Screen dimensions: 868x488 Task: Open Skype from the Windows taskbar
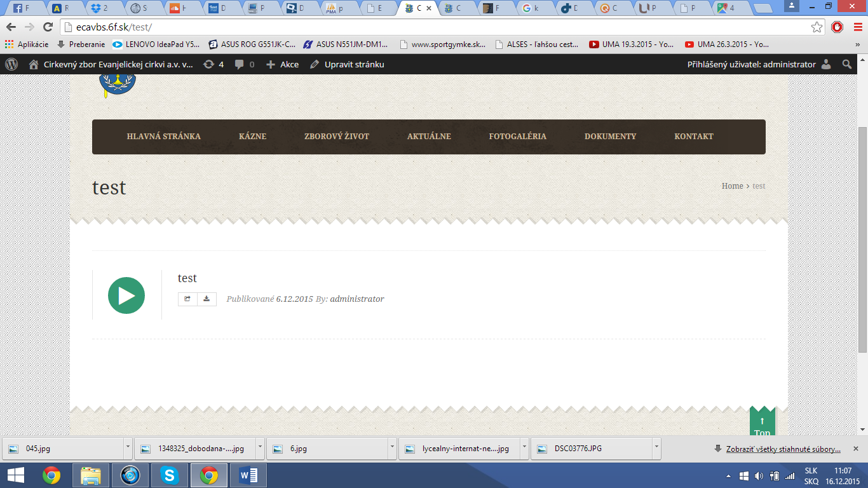coord(170,475)
